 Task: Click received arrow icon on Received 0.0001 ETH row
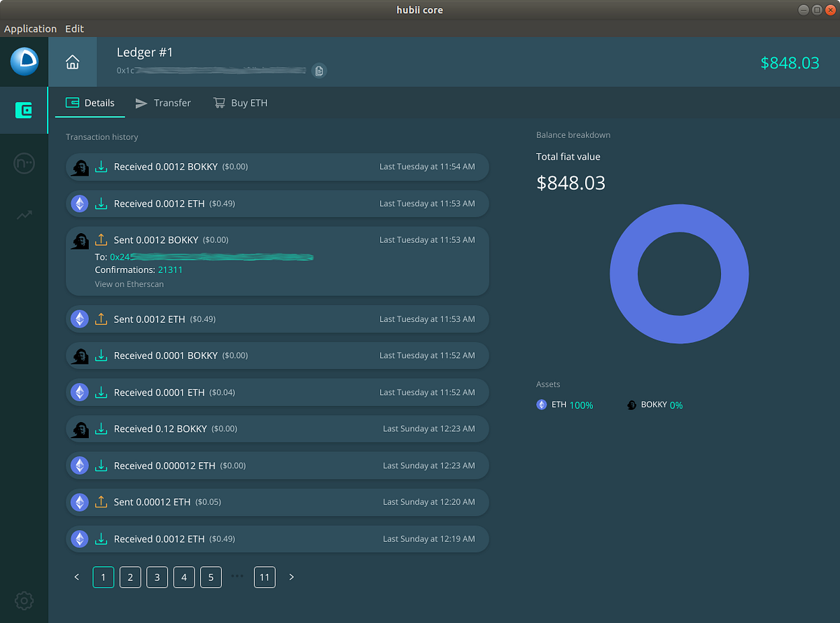(x=101, y=392)
